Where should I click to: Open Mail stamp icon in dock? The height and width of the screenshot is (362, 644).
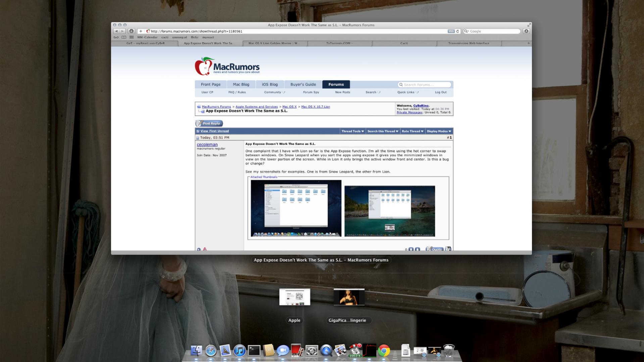coord(225,351)
